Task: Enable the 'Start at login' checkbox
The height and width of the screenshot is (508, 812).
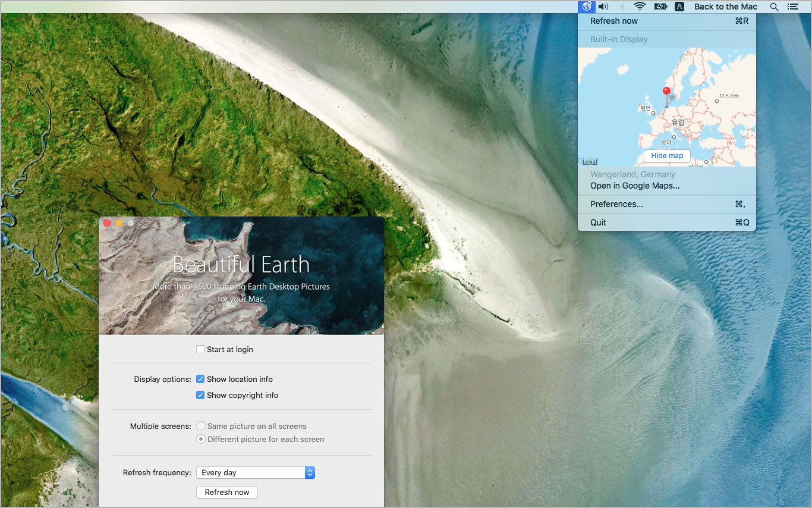Action: coord(200,349)
